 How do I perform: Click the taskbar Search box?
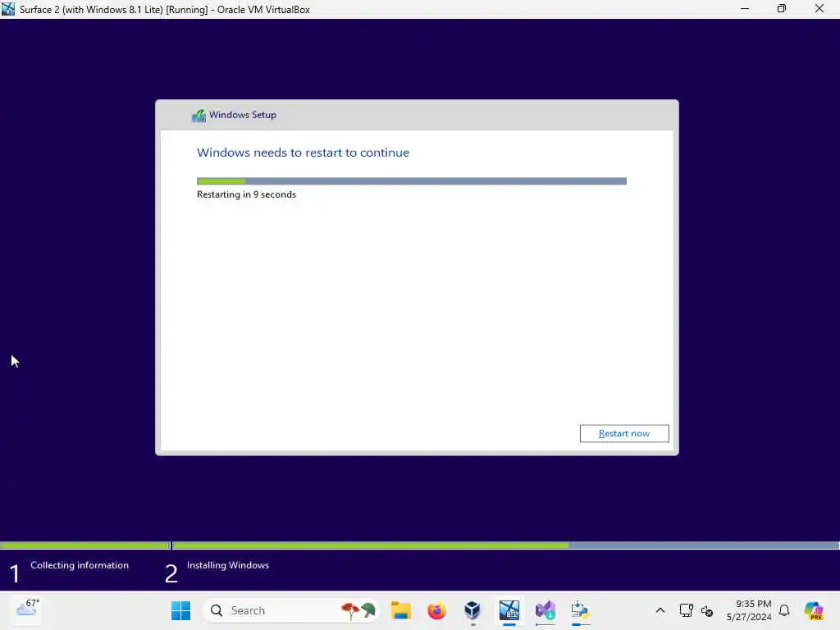point(290,610)
